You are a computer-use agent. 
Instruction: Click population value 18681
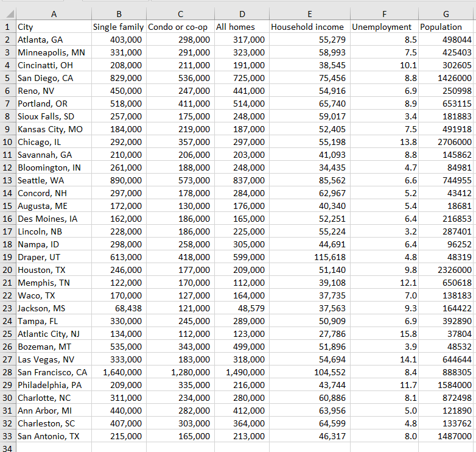446,206
